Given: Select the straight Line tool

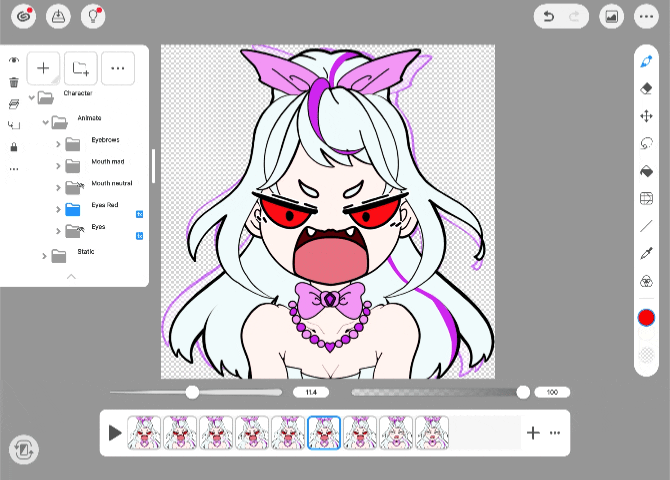Looking at the screenshot, I should pos(646,226).
